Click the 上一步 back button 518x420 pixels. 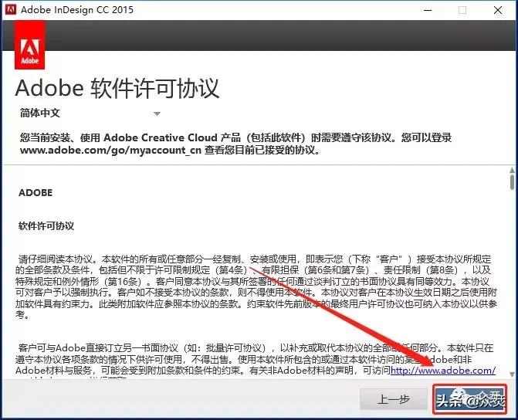coord(394,399)
